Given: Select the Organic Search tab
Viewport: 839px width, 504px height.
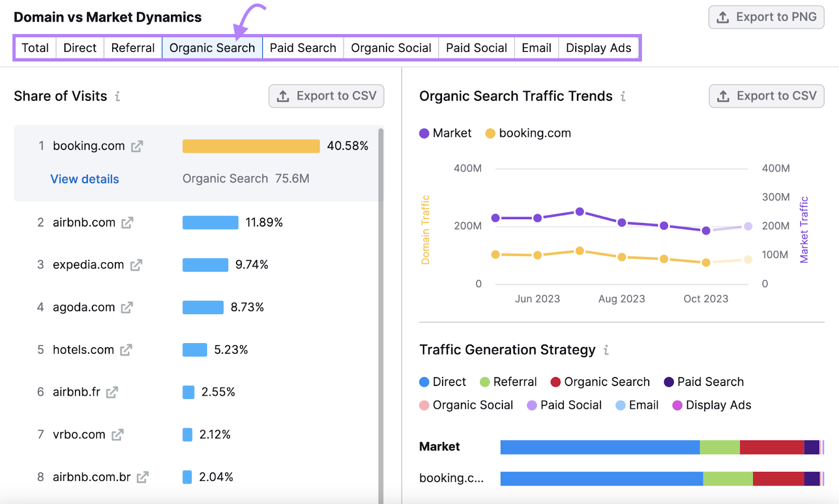Looking at the screenshot, I should [x=212, y=48].
